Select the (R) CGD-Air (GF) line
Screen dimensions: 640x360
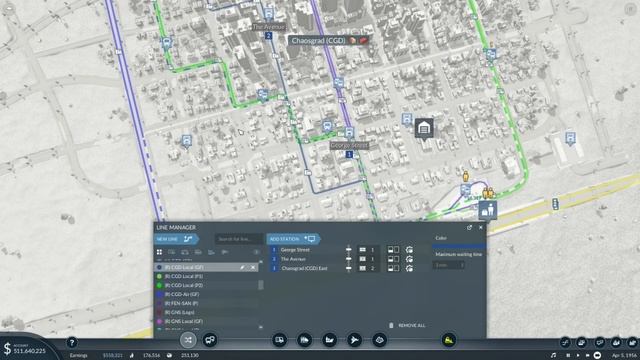click(206, 294)
